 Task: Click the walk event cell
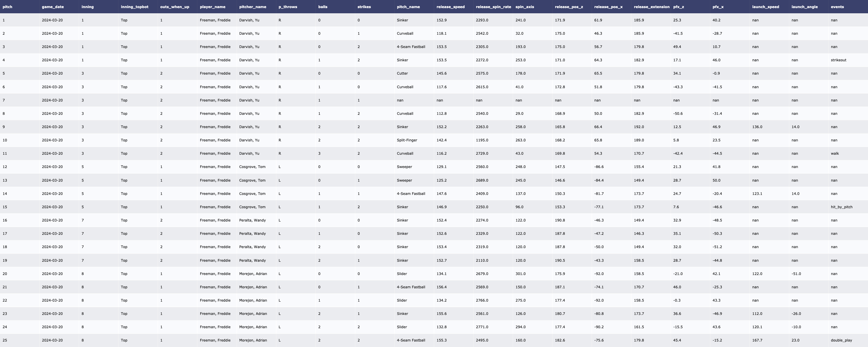835,153
